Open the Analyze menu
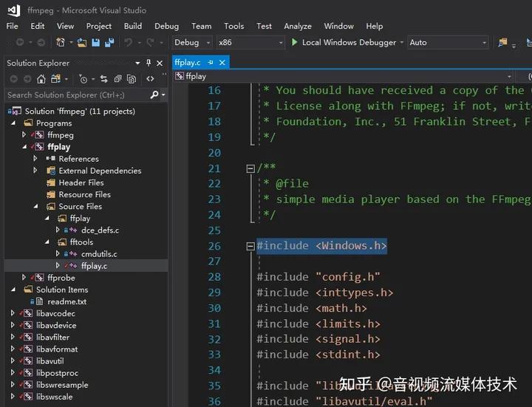The height and width of the screenshot is (407, 532). click(x=298, y=26)
